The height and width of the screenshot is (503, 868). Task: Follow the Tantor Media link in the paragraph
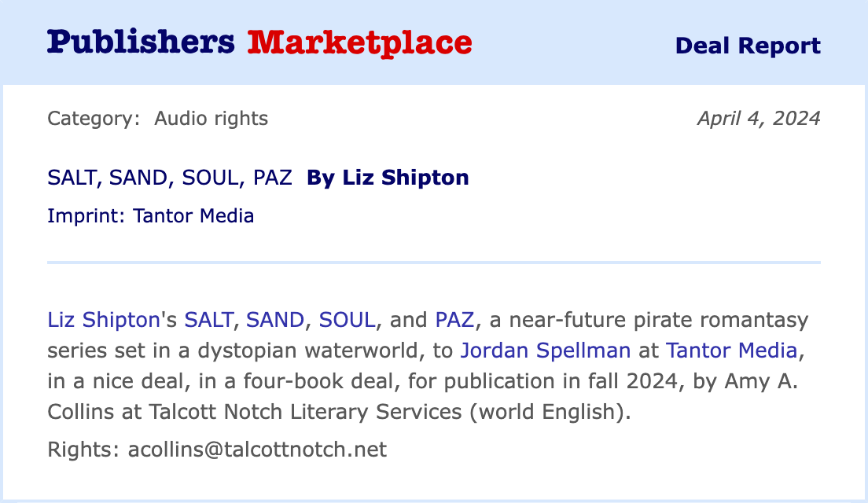pyautogui.click(x=731, y=350)
